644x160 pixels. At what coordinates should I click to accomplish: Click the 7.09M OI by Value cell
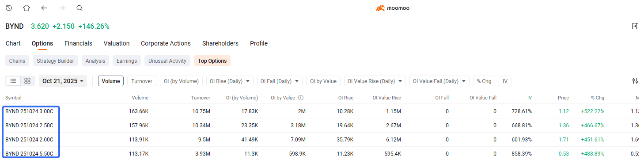point(298,140)
